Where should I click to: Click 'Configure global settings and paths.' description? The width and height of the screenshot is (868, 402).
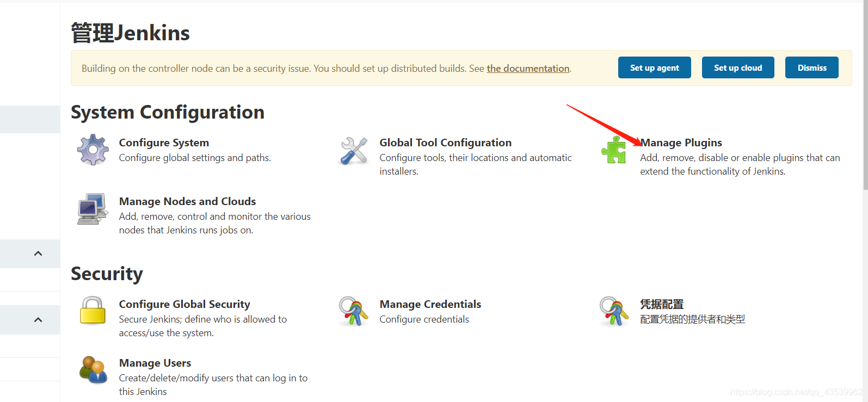(195, 158)
